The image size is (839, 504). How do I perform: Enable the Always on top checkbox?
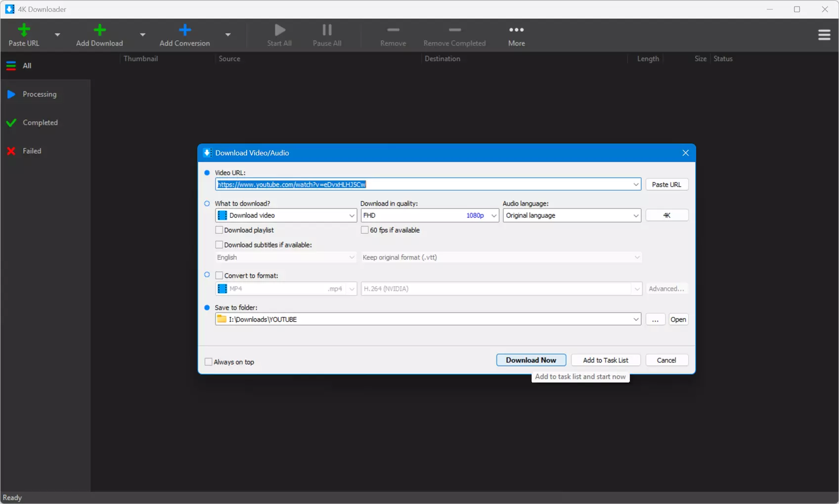[209, 362]
